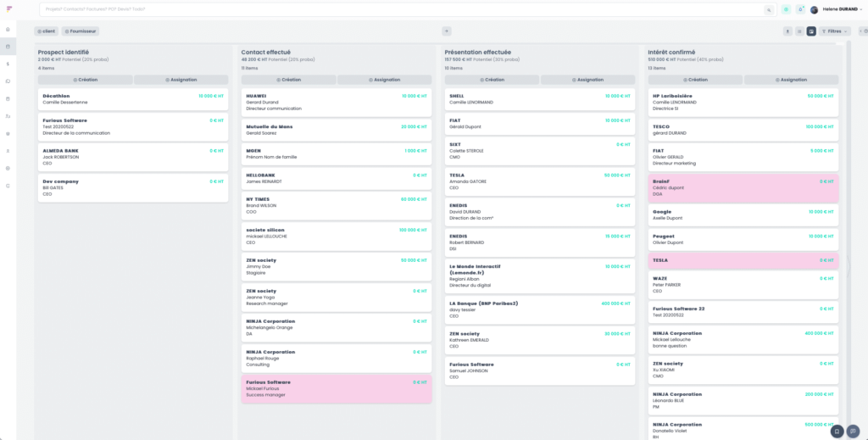Click the magnifier search icon
Image resolution: width=868 pixels, height=440 pixels.
(769, 10)
